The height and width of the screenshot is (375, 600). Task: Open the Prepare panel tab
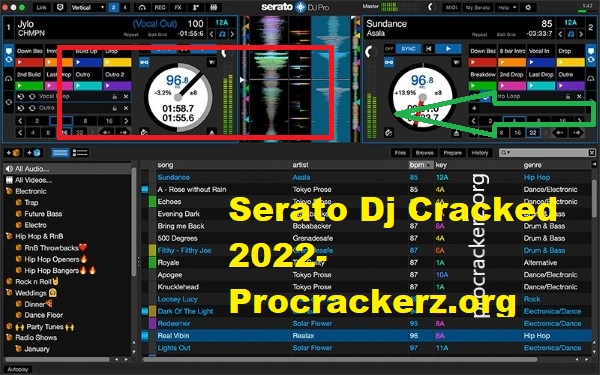[x=452, y=153]
